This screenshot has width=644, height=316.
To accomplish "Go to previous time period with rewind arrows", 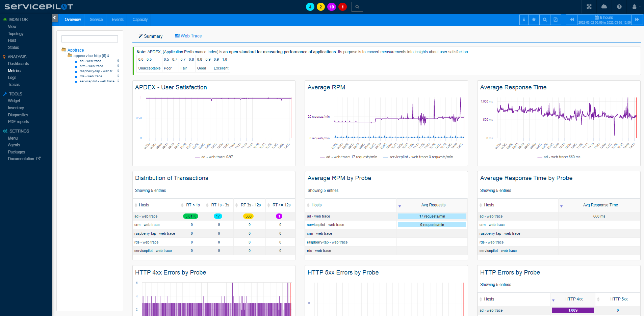I will (x=572, y=20).
